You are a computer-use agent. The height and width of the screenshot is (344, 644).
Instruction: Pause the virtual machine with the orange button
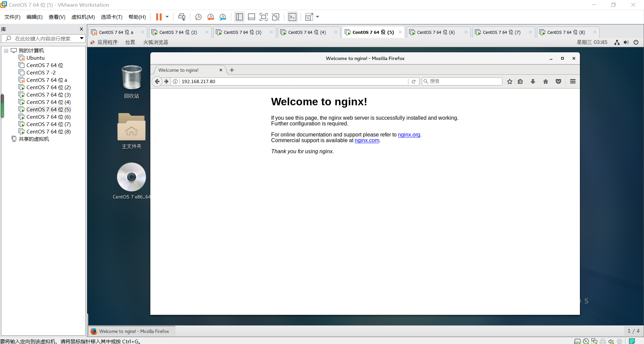159,17
